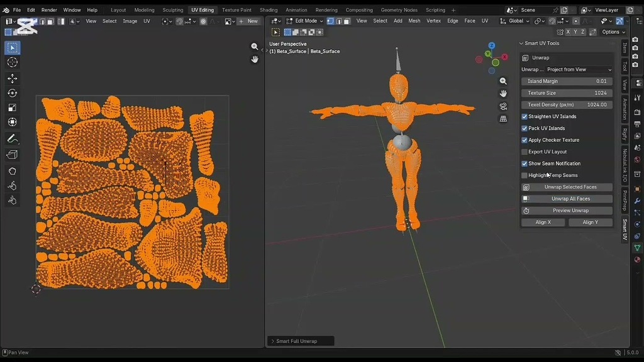Toggle Straighten UV Islands checkbox
The height and width of the screenshot is (362, 644).
(x=525, y=116)
